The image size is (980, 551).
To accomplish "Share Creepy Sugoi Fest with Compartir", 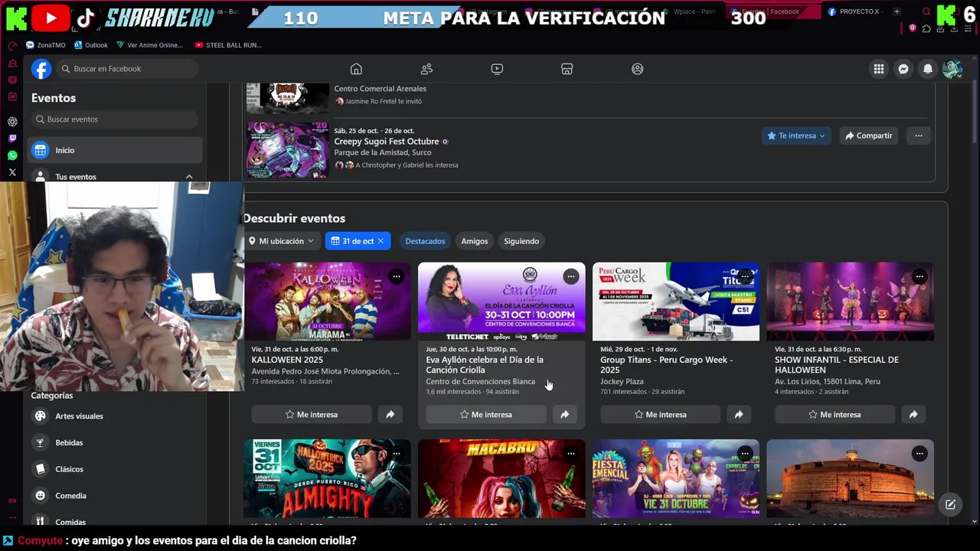I will click(x=868, y=135).
